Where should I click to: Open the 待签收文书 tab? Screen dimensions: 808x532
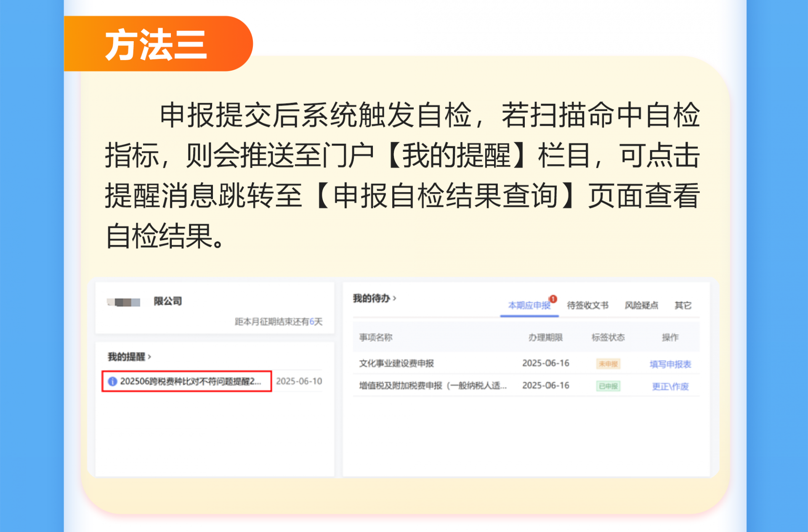tap(587, 305)
